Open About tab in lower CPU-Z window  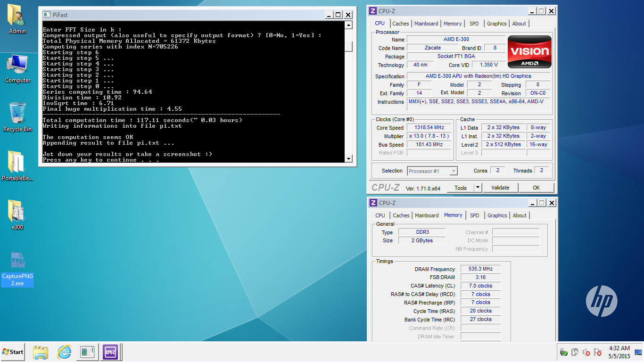click(520, 215)
